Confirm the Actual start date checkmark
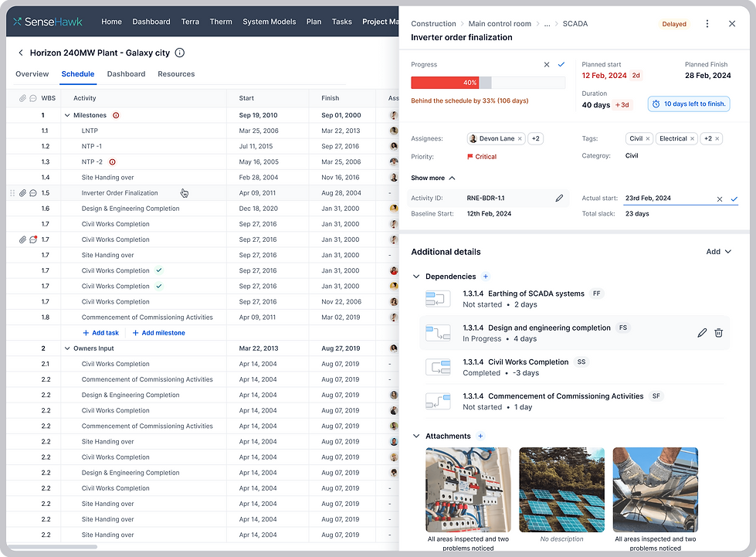 pyautogui.click(x=734, y=199)
